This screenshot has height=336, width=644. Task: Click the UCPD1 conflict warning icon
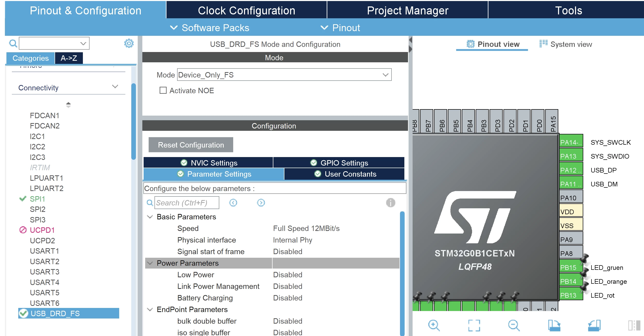23,230
